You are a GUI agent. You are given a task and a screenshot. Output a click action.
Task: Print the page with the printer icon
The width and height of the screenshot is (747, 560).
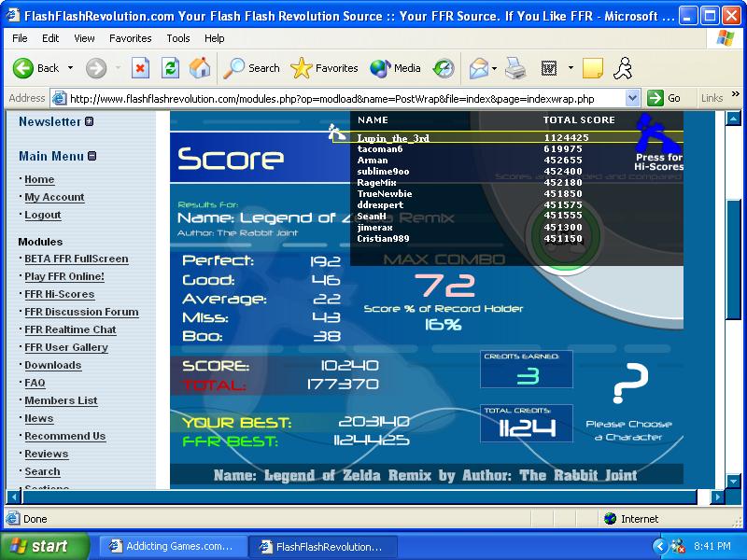pyautogui.click(x=515, y=68)
